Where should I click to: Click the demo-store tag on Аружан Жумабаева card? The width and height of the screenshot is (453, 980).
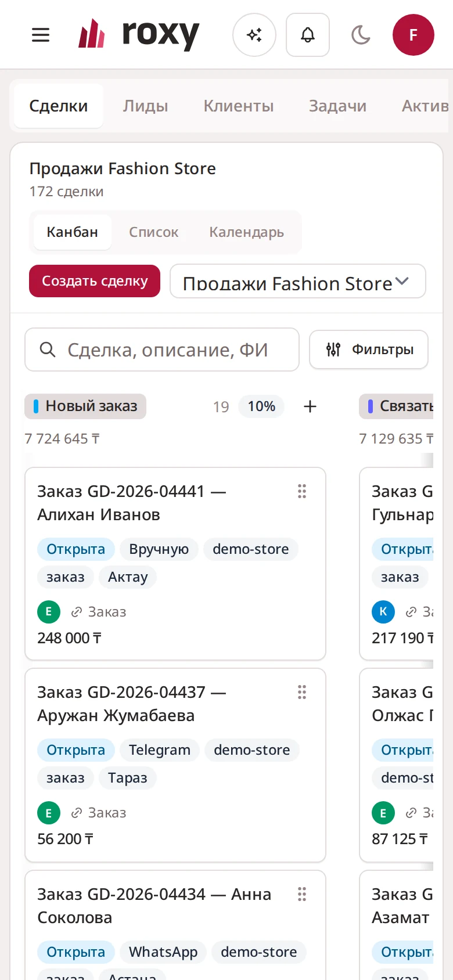[252, 750]
